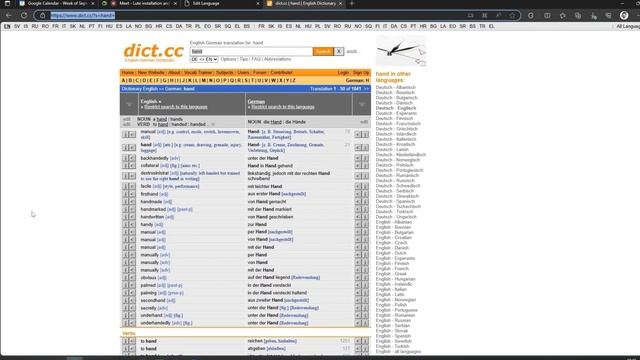Screen dimensions: 640x360
Task: Play audio for verb 'to hand' reichen
Action: [x=132, y=341]
